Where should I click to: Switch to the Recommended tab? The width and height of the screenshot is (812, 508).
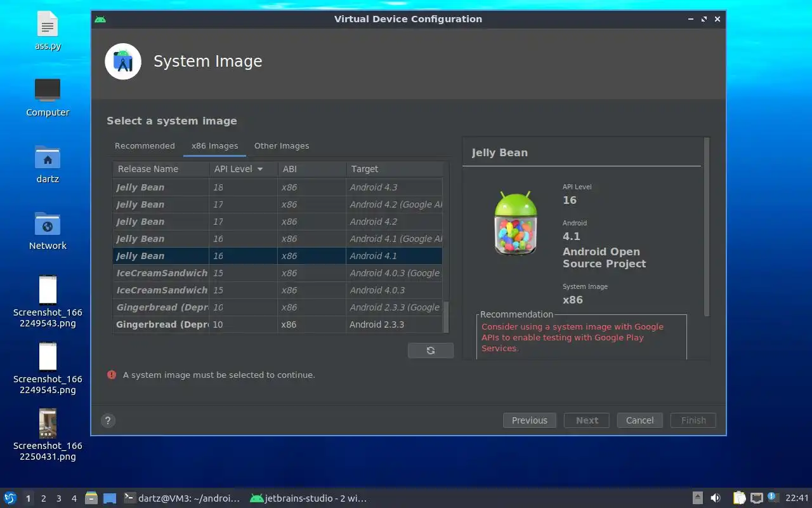pyautogui.click(x=145, y=145)
